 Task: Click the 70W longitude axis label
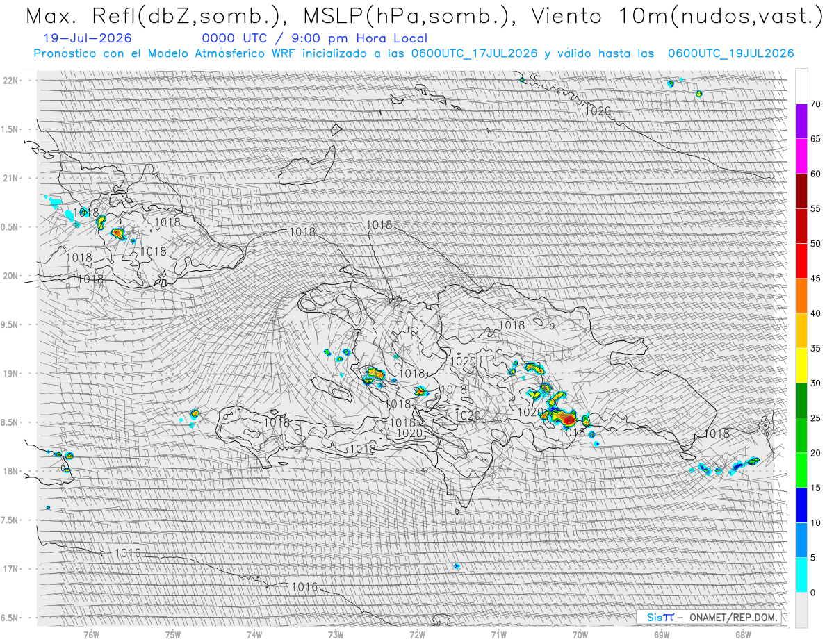click(x=580, y=635)
